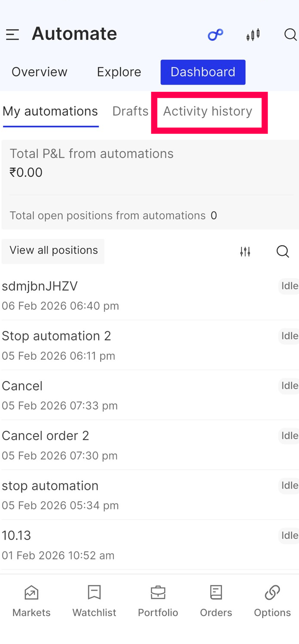Screen dimensions: 299x644
Task: Tap the search icon in header
Action: pos(290,35)
